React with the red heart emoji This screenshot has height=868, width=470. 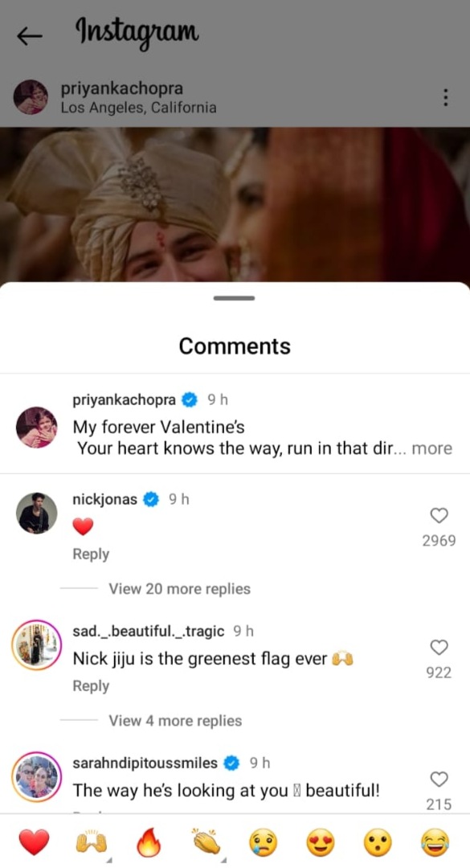(35, 841)
